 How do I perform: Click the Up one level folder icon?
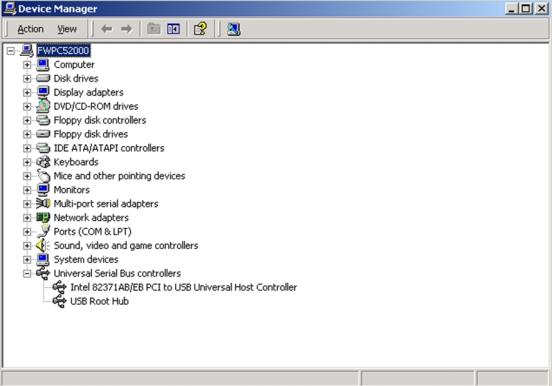[x=153, y=29]
